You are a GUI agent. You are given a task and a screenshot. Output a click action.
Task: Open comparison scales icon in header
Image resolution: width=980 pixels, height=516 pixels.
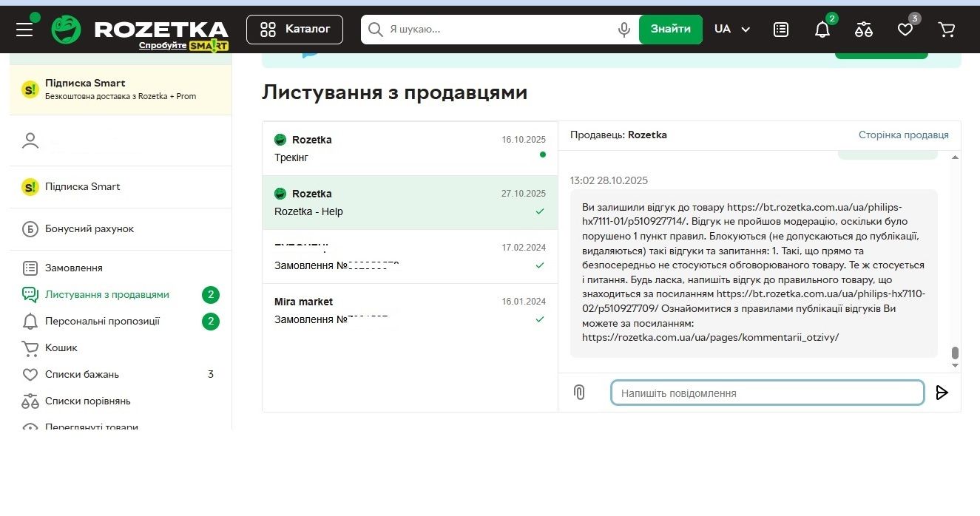pos(863,30)
